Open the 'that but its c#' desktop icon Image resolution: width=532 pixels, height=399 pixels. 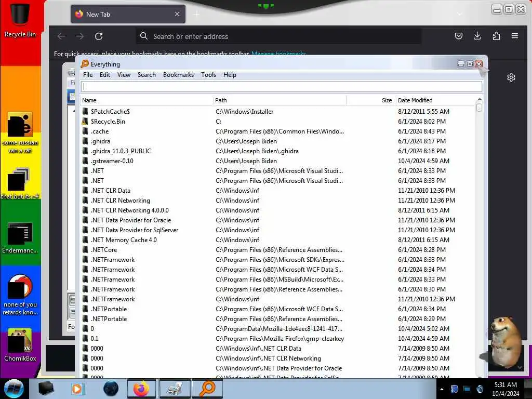click(x=20, y=183)
